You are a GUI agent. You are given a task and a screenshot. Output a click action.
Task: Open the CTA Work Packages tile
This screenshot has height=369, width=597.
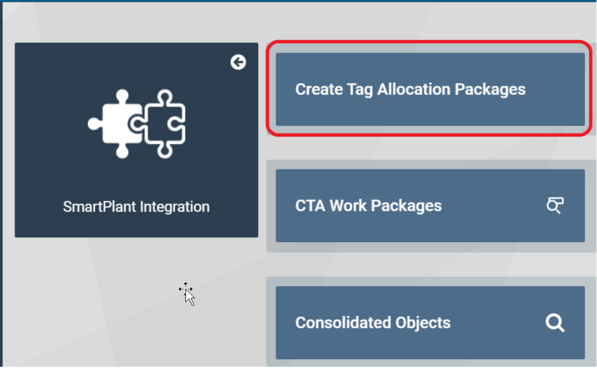[430, 206]
